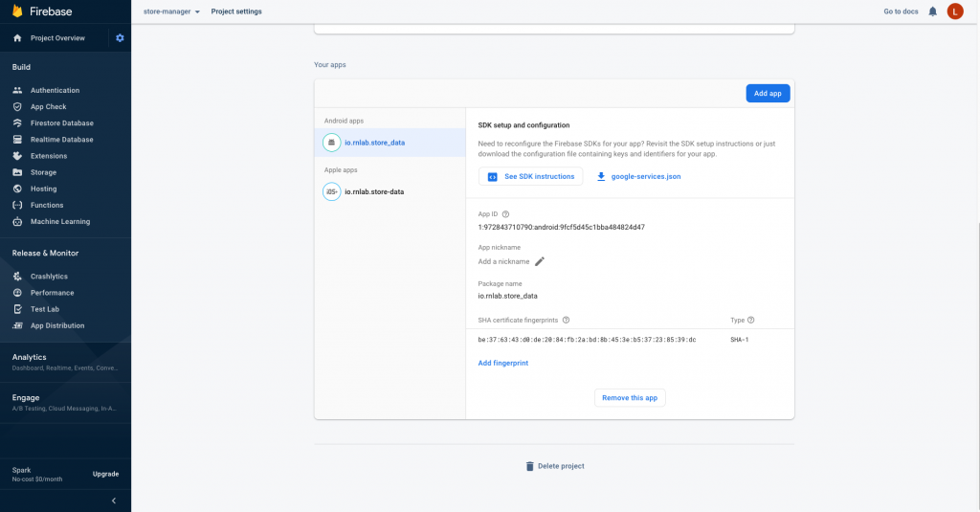Screen dimensions: 980x512
Task: Click the Authentication people icon
Action: pyautogui.click(x=17, y=90)
